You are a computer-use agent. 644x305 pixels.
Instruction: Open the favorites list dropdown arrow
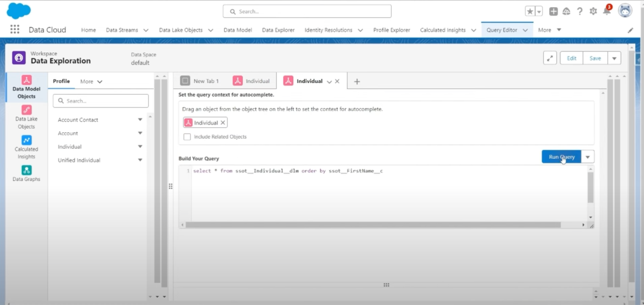click(539, 11)
